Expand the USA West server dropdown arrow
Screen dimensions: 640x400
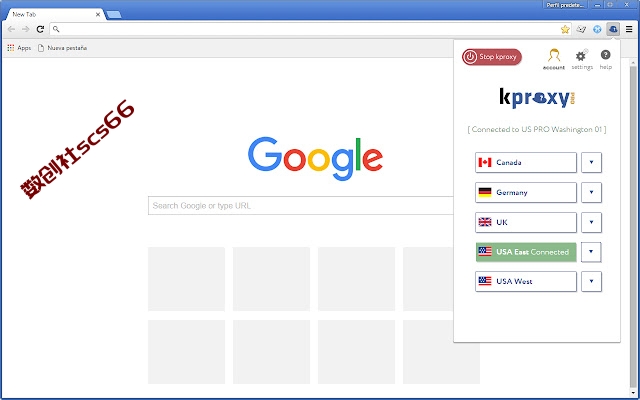591,281
